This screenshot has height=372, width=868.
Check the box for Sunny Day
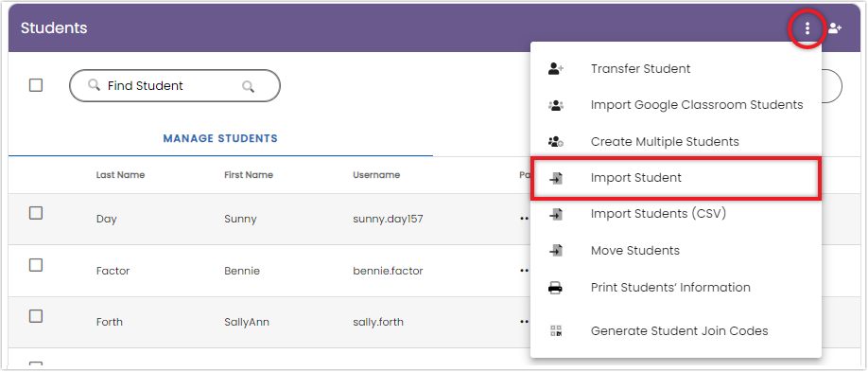36,213
